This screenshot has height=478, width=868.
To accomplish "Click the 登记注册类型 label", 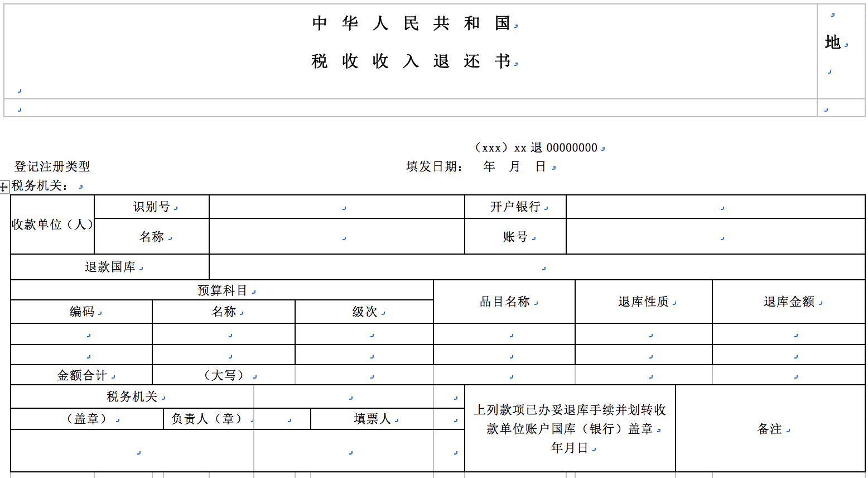I will [52, 166].
